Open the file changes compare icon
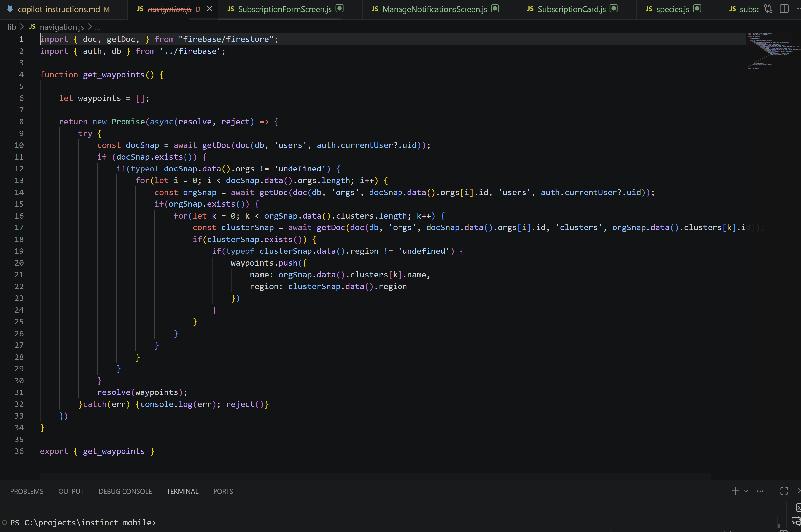This screenshot has height=532, width=801. pyautogui.click(x=768, y=9)
